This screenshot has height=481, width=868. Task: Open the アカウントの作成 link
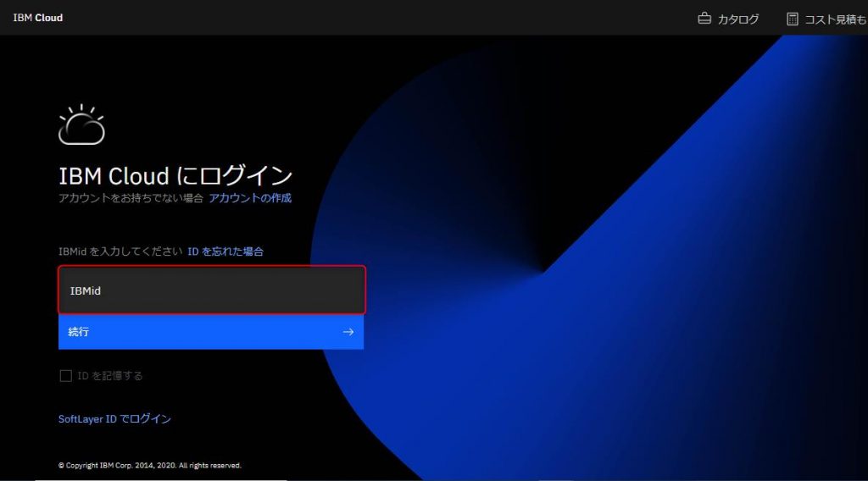click(250, 198)
